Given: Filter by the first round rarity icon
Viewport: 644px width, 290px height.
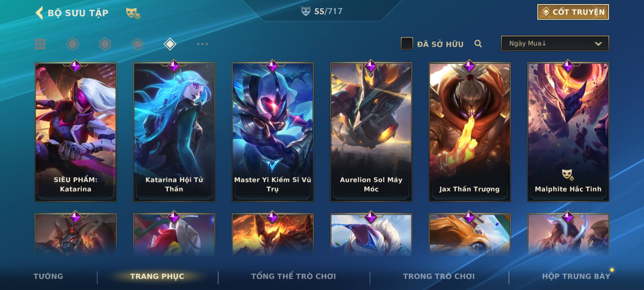Looking at the screenshot, I should 72,44.
